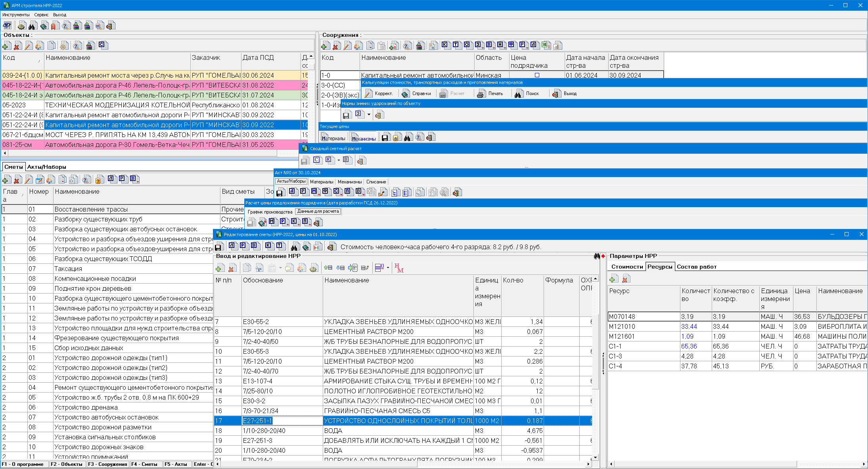Click the delete row icon in Ресурсы panel
Image resolution: width=868 pixels, height=469 pixels.
(626, 279)
